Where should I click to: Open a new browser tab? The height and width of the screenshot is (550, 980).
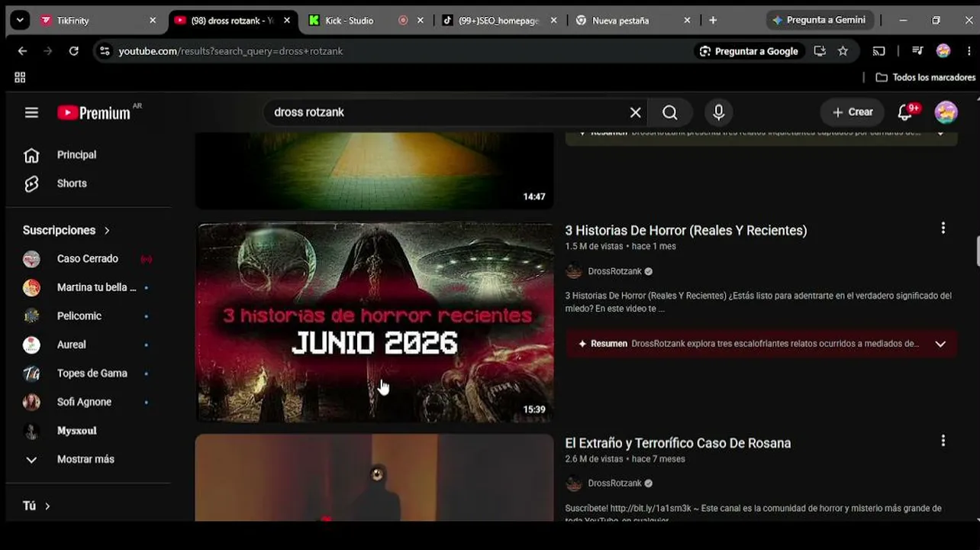point(713,21)
